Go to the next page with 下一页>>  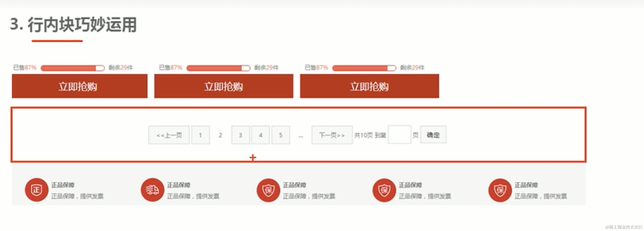pyautogui.click(x=332, y=135)
